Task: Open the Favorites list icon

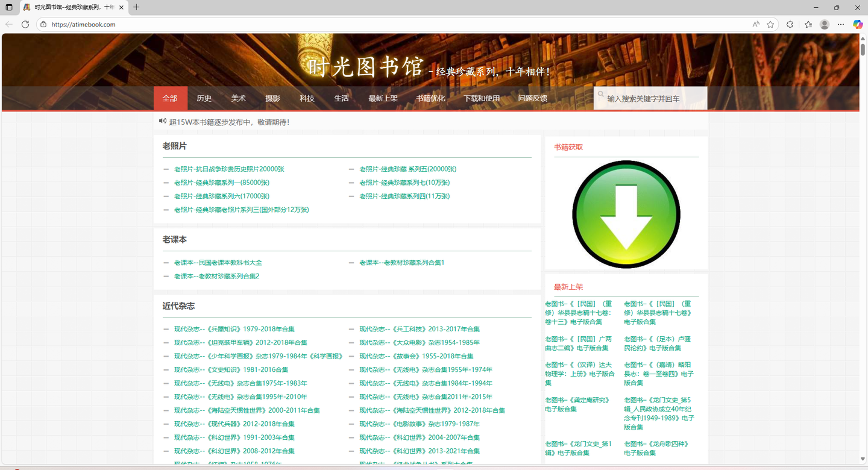Action: [808, 24]
